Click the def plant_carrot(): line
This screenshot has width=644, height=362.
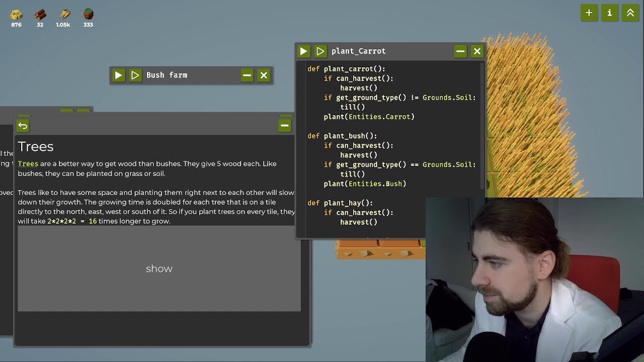click(346, 69)
